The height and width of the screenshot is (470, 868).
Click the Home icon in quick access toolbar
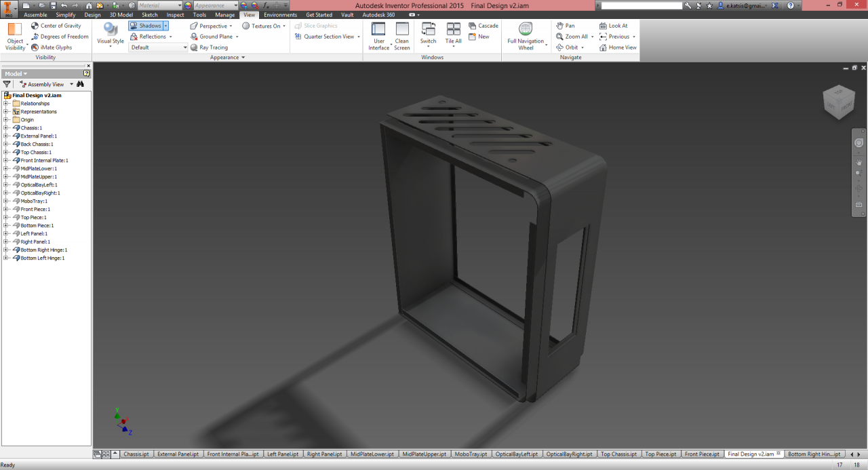point(89,5)
